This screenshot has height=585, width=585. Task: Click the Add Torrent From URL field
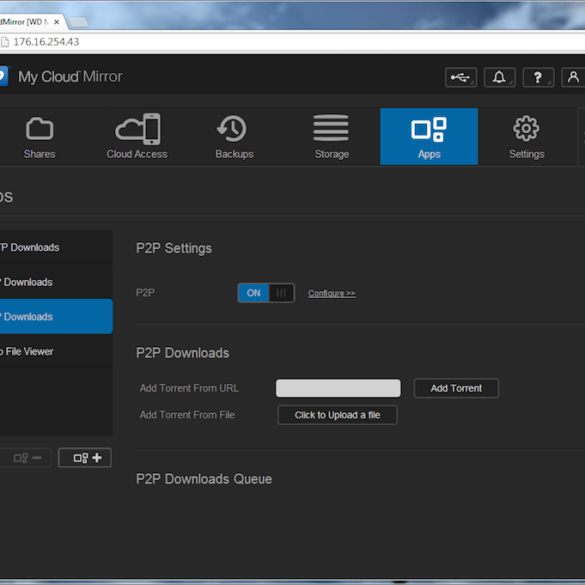pyautogui.click(x=338, y=388)
